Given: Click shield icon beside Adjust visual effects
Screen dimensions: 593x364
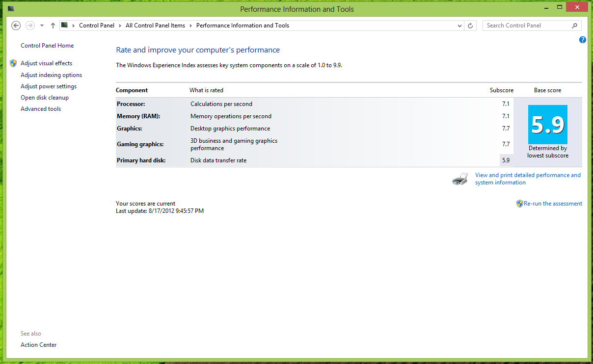Looking at the screenshot, I should pos(13,63).
